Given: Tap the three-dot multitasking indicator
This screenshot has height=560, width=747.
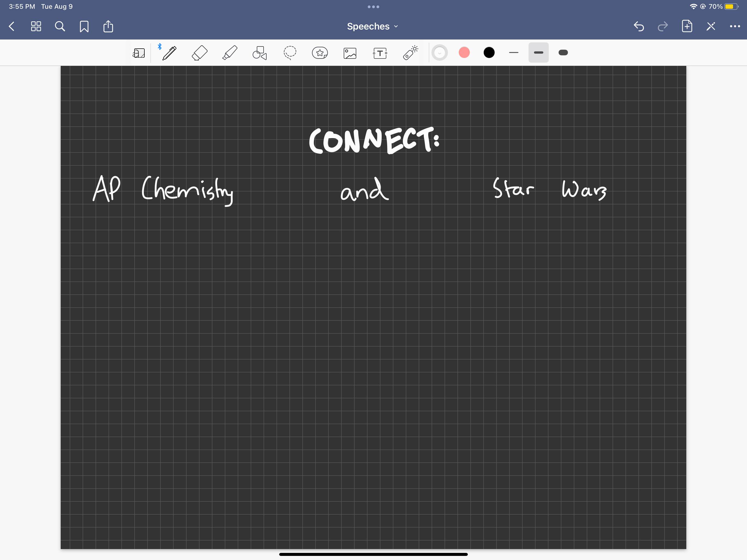Looking at the screenshot, I should tap(373, 7).
